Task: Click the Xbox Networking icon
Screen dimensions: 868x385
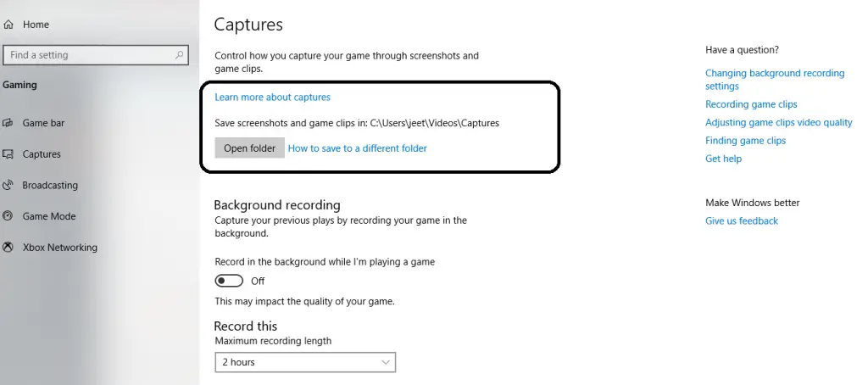Action: [x=8, y=247]
